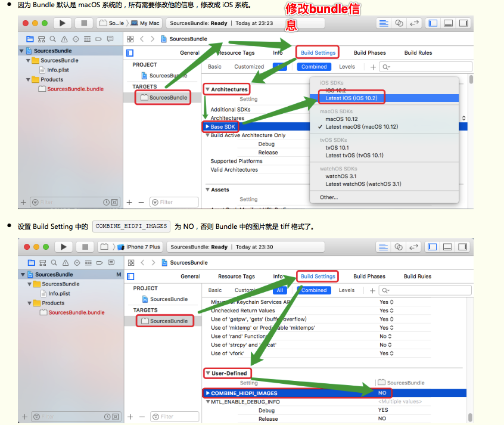Open assistant editor in lower Xcode toolbar
504x425 pixels.
[399, 247]
